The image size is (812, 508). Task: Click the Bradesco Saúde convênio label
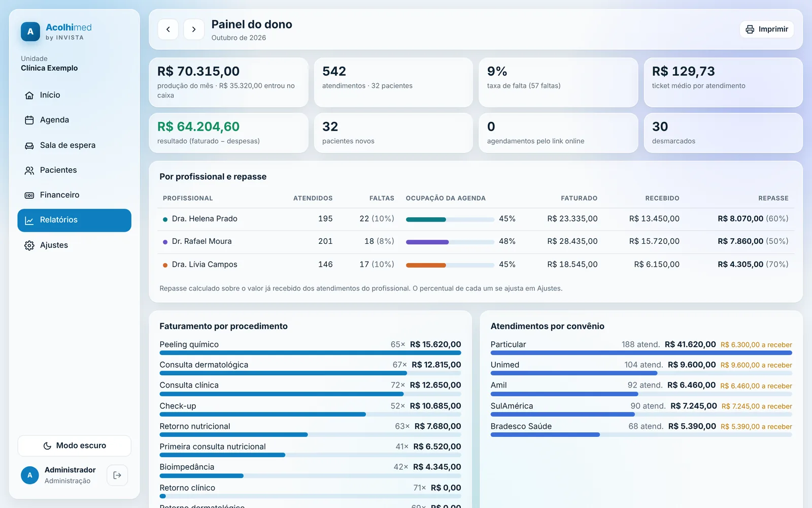[521, 426]
